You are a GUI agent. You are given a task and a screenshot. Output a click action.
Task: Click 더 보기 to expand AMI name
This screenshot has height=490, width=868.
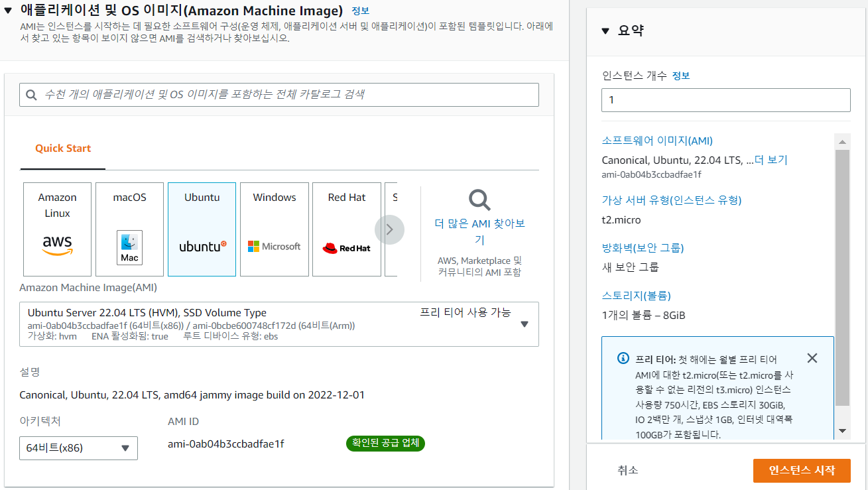pos(771,160)
